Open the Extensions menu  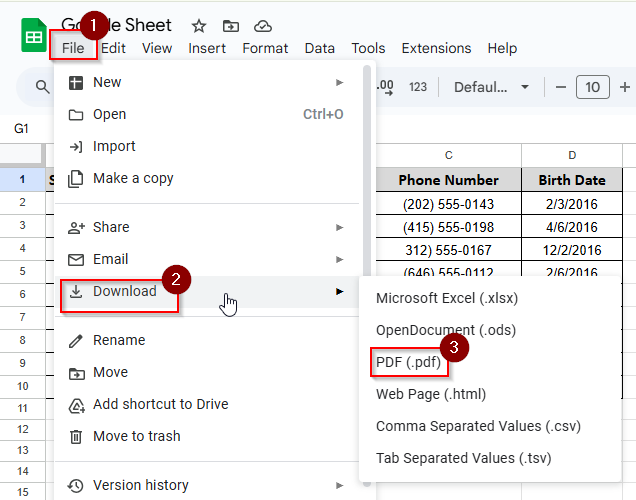tap(436, 48)
